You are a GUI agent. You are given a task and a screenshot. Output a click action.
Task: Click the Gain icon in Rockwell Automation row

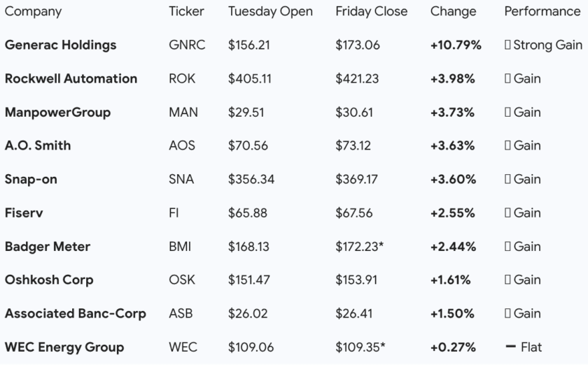[507, 79]
